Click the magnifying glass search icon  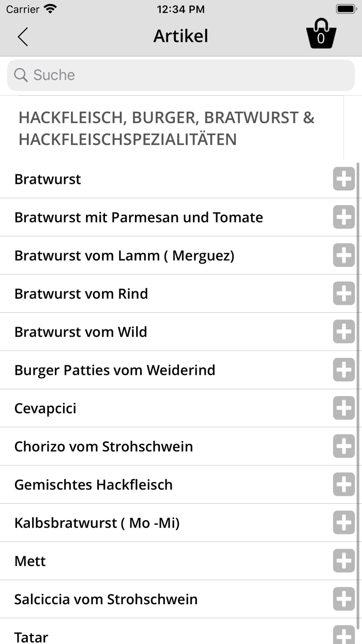20,75
